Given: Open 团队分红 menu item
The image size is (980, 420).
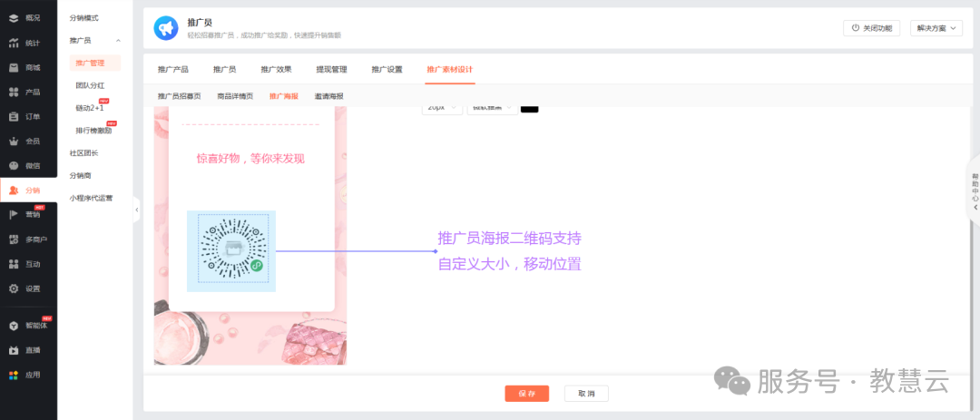Looking at the screenshot, I should pos(90,85).
